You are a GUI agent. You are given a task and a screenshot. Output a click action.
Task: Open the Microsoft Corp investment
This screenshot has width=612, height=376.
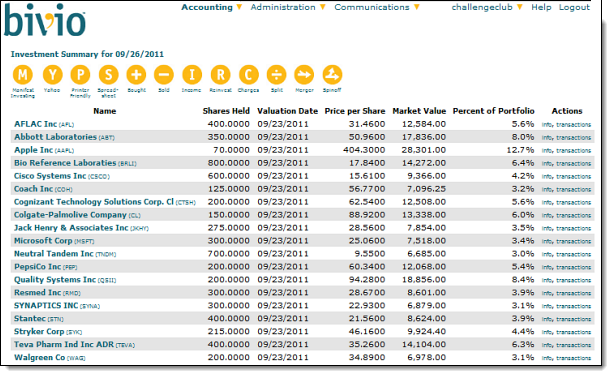tap(43, 241)
